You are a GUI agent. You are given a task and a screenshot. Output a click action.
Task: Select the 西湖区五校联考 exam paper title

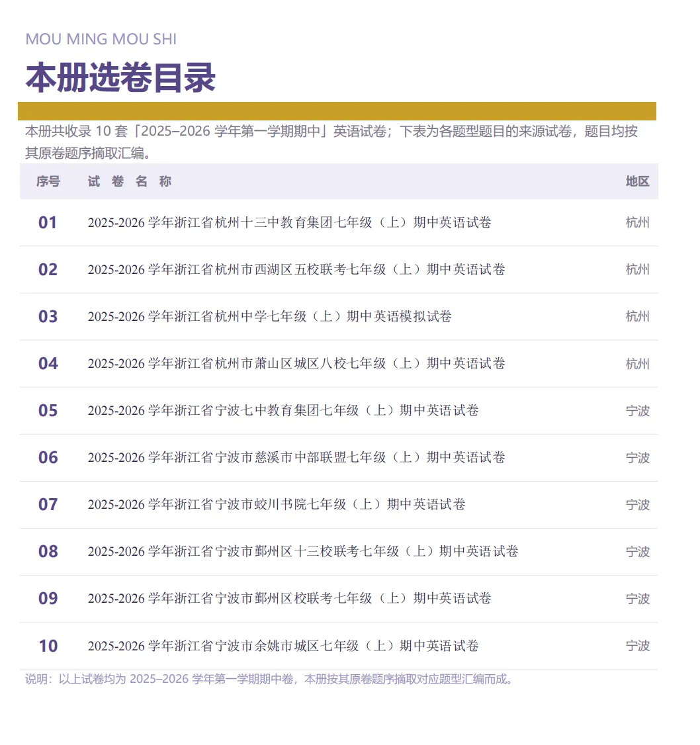[296, 269]
